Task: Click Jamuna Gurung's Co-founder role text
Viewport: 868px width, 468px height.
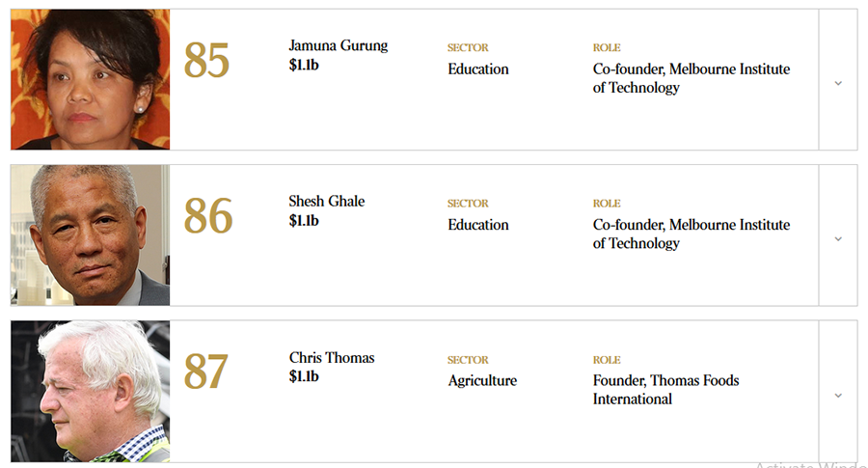Action: pos(692,78)
